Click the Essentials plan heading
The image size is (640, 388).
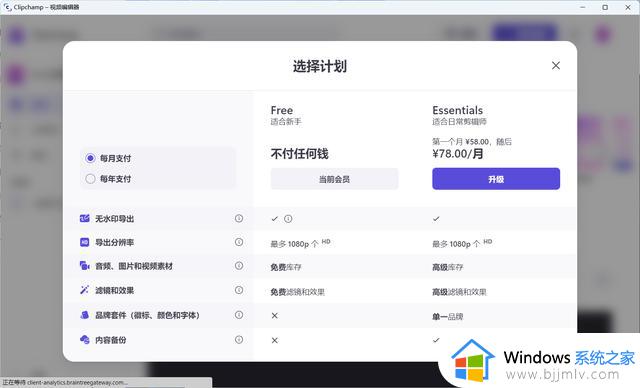click(x=458, y=110)
